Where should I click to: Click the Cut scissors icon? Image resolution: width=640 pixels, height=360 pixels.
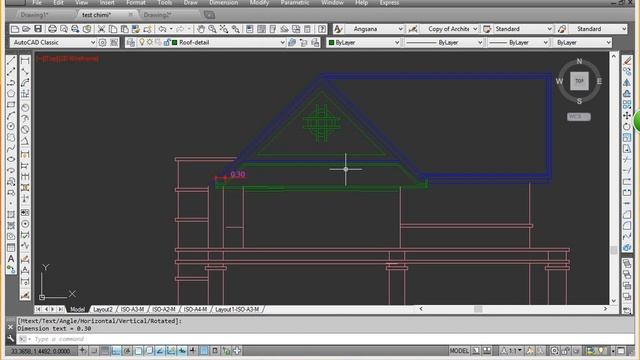point(101,29)
